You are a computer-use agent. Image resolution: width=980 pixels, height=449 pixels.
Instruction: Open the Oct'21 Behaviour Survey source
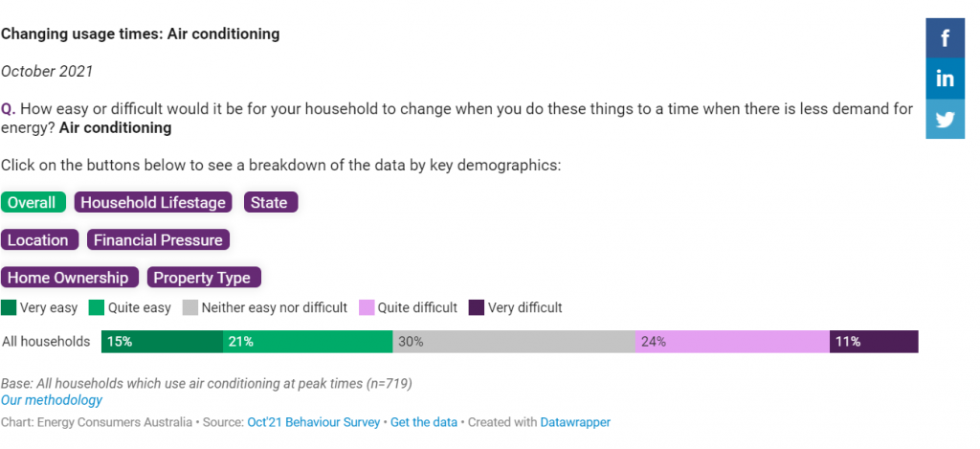click(x=314, y=422)
